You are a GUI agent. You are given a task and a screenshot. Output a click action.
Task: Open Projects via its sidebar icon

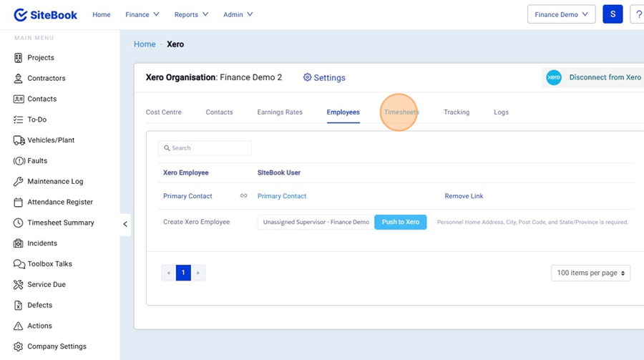point(19,58)
